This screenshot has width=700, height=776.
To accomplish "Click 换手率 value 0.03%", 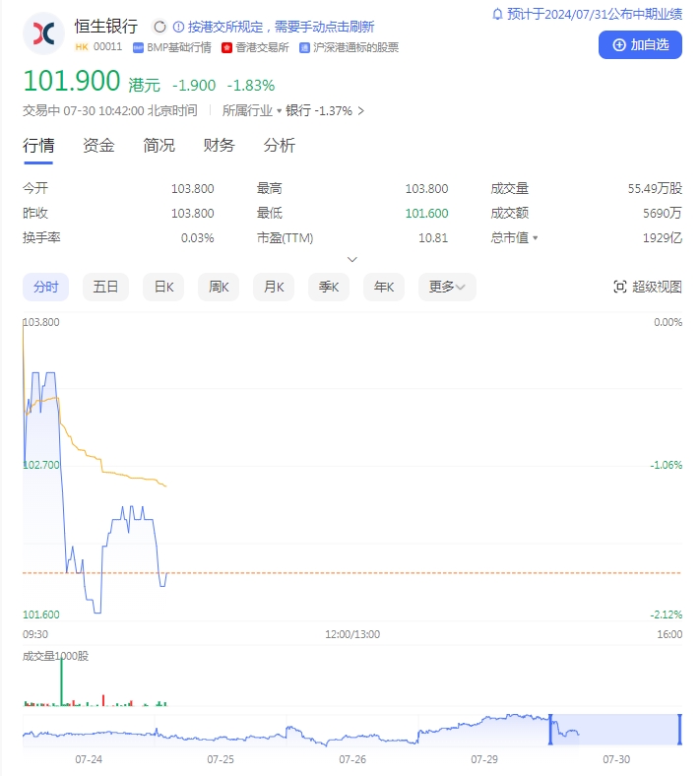I will (x=197, y=238).
